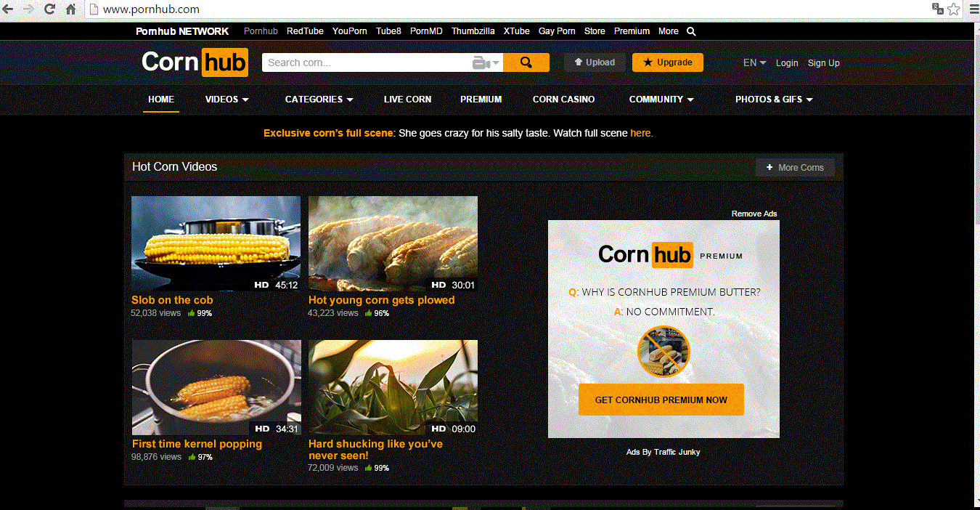This screenshot has width=980, height=510.
Task: Click the browser address bar URL
Action: pos(151,9)
